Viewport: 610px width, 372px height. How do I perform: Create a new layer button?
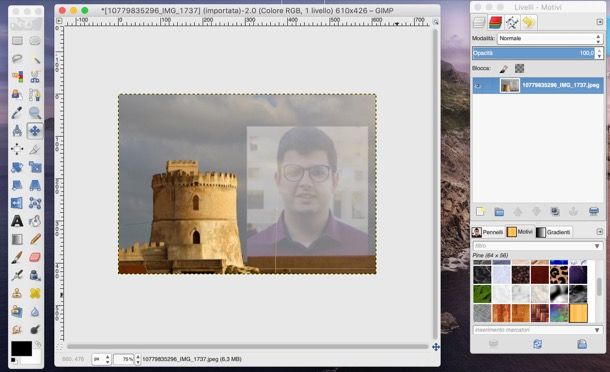point(481,211)
